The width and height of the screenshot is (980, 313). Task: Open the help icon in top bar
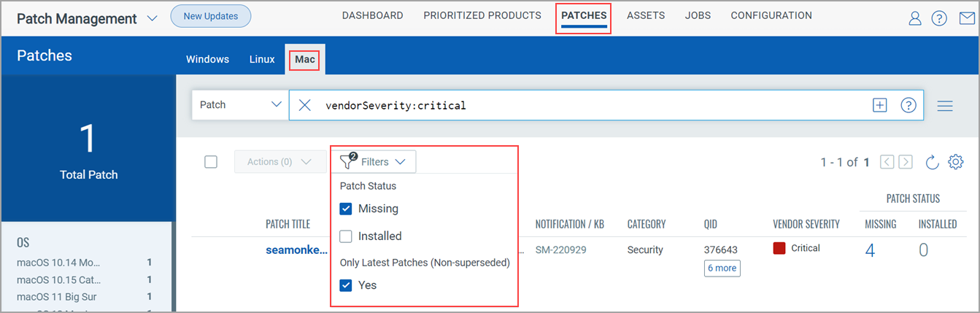939,19
